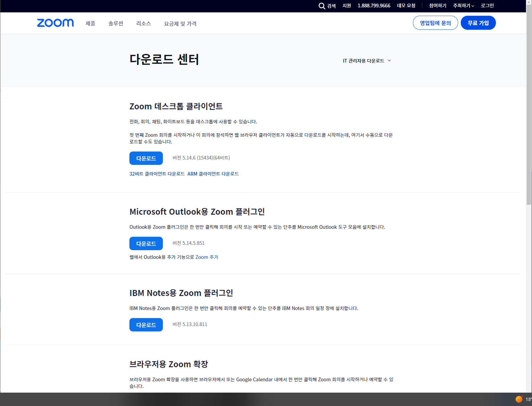
Task: Click 영업팀에 문의 button
Action: coord(435,23)
